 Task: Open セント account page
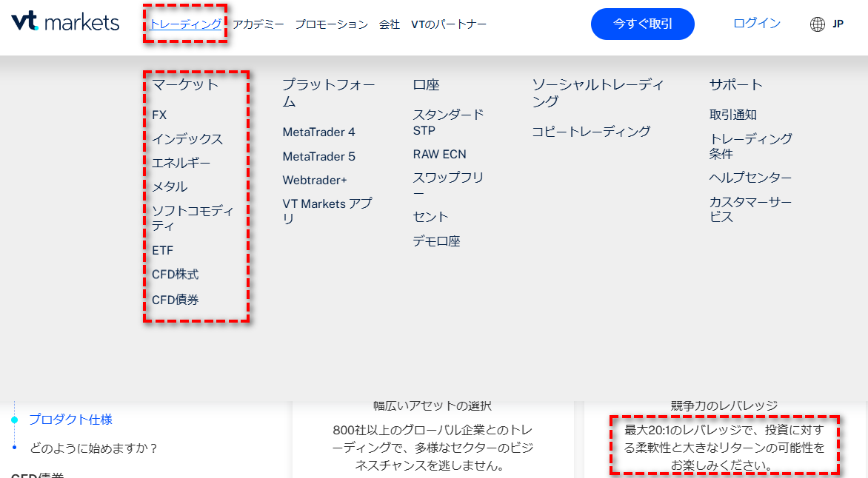pyautogui.click(x=431, y=217)
